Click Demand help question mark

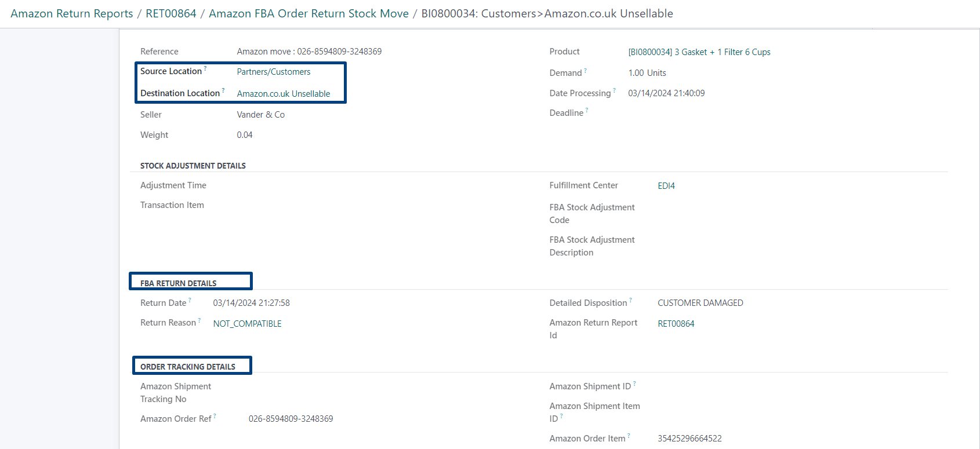pyautogui.click(x=585, y=70)
